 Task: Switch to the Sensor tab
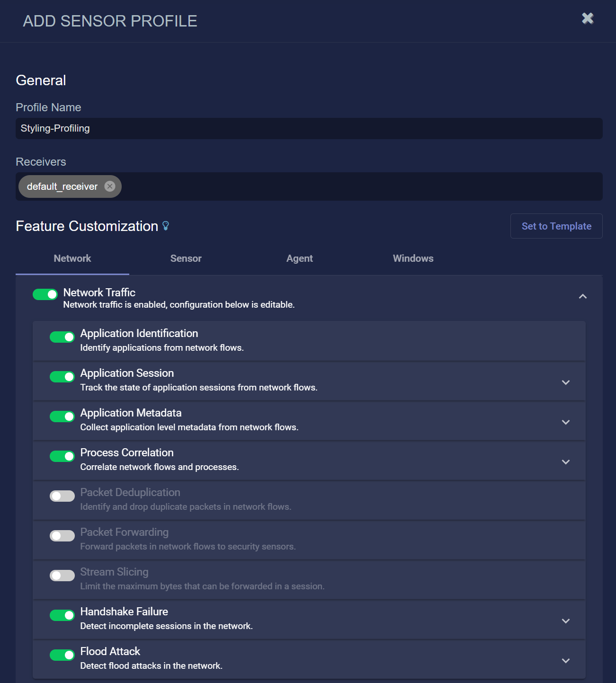click(x=186, y=258)
